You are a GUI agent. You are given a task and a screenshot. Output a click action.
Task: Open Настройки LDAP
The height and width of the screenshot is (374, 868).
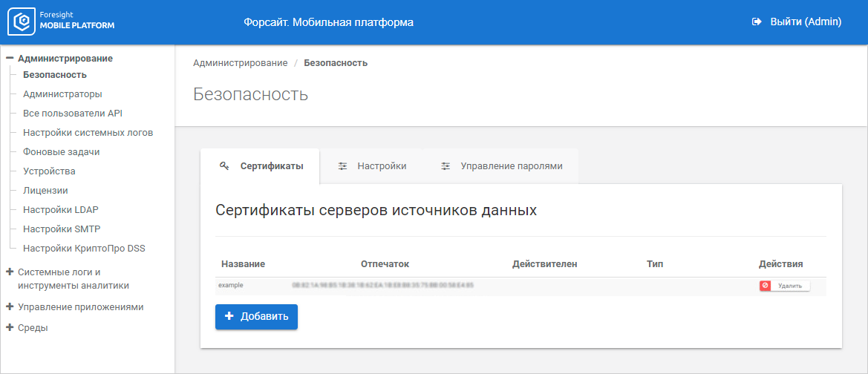pos(61,210)
